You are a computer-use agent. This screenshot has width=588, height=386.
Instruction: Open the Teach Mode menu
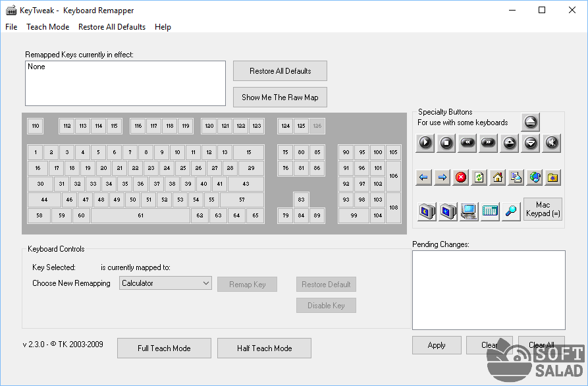[47, 27]
